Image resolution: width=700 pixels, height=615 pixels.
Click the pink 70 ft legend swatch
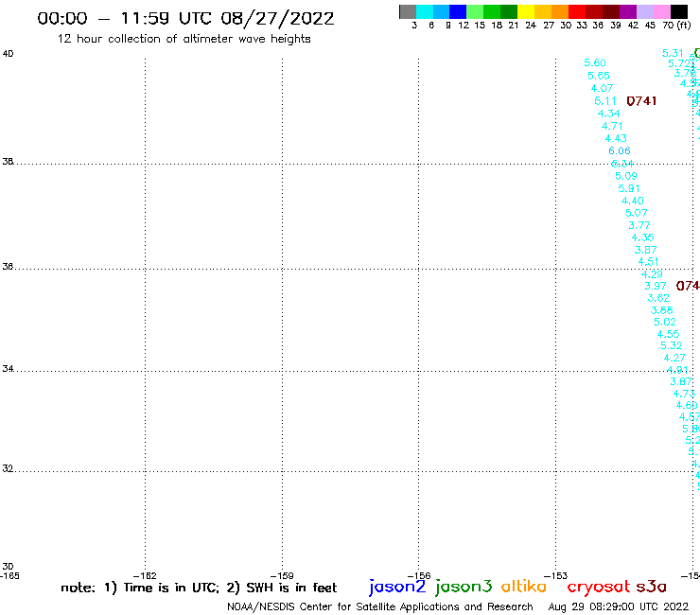pos(661,11)
